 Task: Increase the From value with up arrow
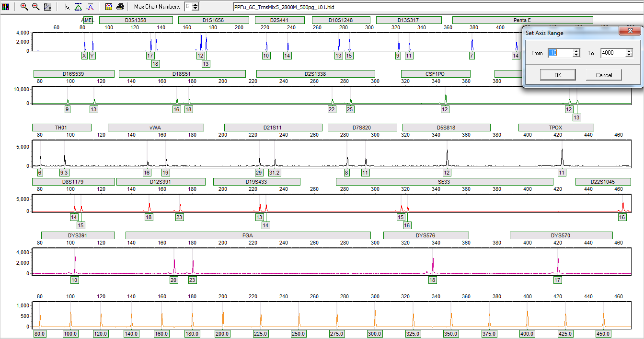(x=576, y=51)
